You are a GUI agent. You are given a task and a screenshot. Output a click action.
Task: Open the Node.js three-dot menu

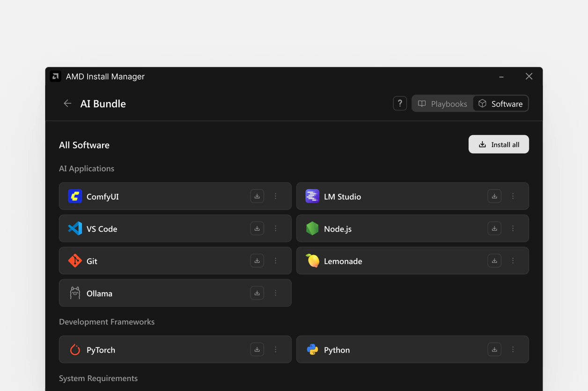coord(513,229)
